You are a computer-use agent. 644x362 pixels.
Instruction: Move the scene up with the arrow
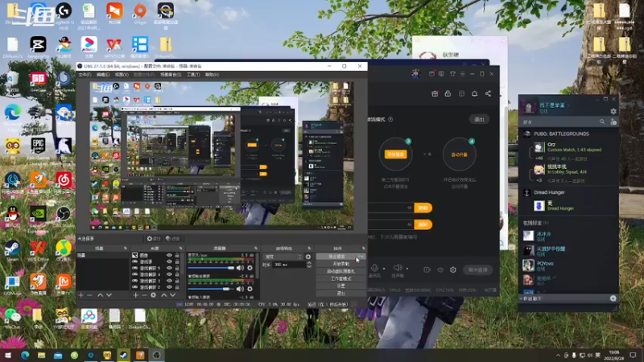click(x=100, y=295)
